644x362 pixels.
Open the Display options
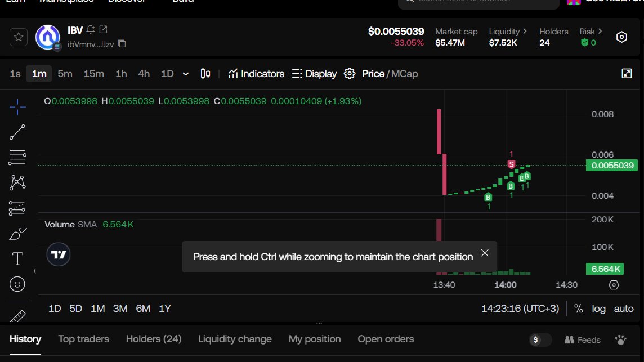pyautogui.click(x=314, y=74)
